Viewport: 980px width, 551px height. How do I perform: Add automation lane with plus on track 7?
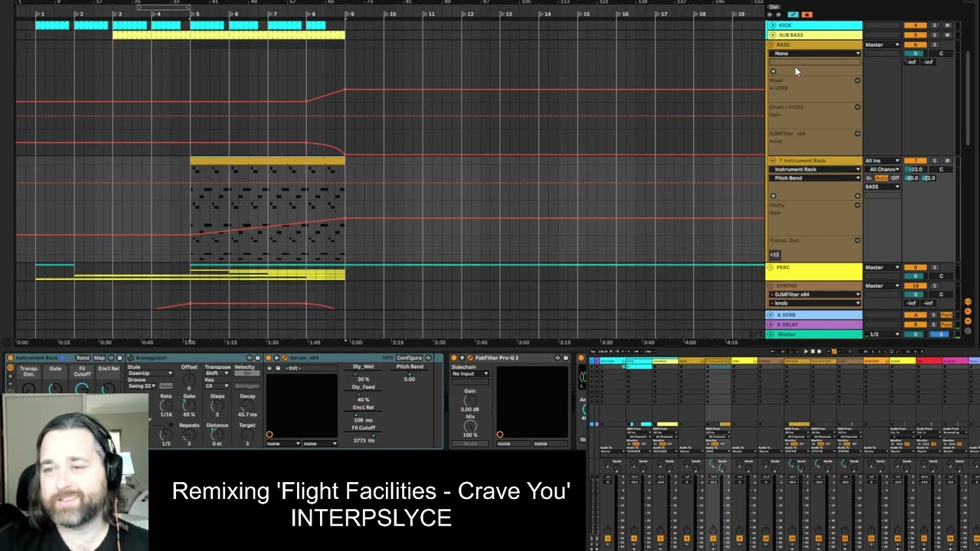point(857,196)
